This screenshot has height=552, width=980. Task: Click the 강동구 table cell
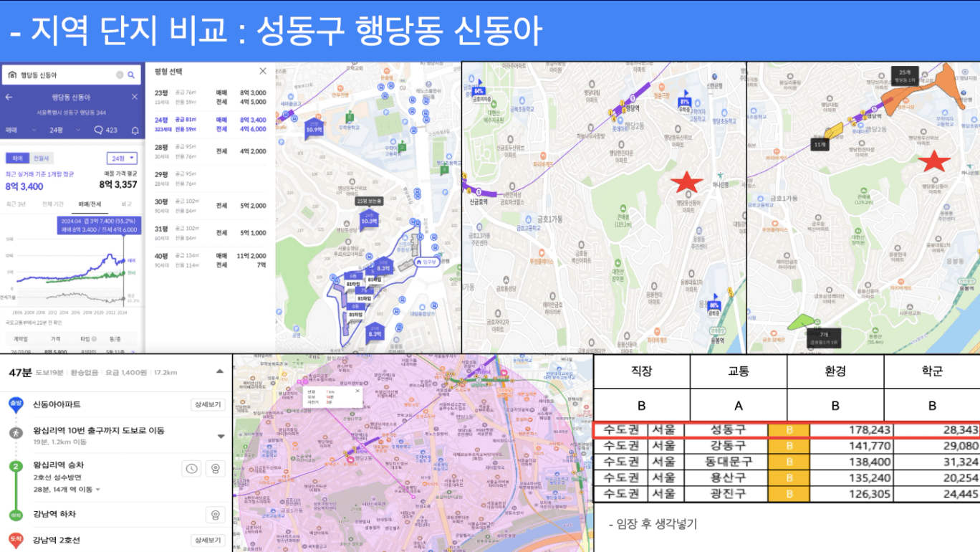(x=726, y=446)
